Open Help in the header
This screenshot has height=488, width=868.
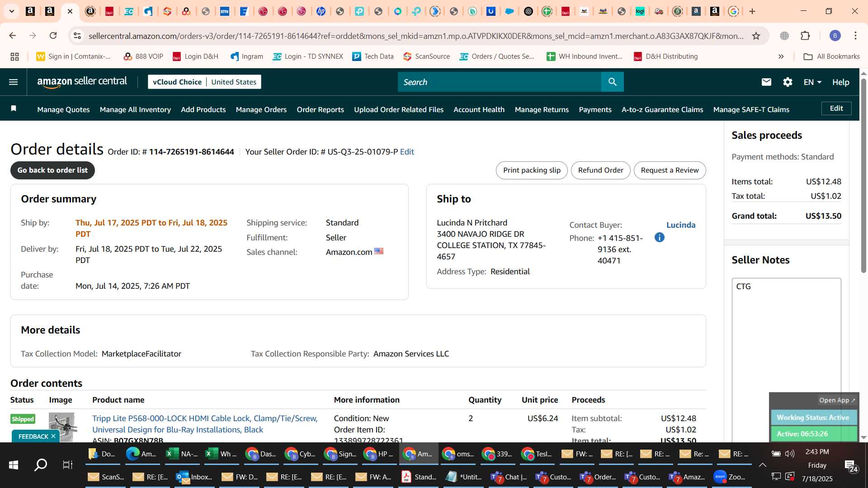(x=840, y=82)
